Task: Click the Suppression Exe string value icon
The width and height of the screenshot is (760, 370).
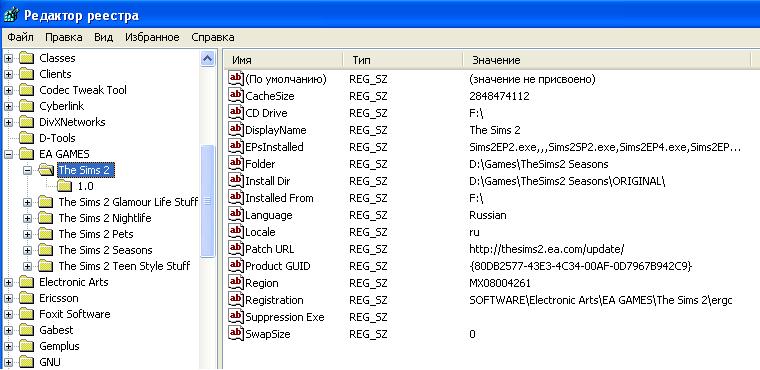Action: coord(236,316)
